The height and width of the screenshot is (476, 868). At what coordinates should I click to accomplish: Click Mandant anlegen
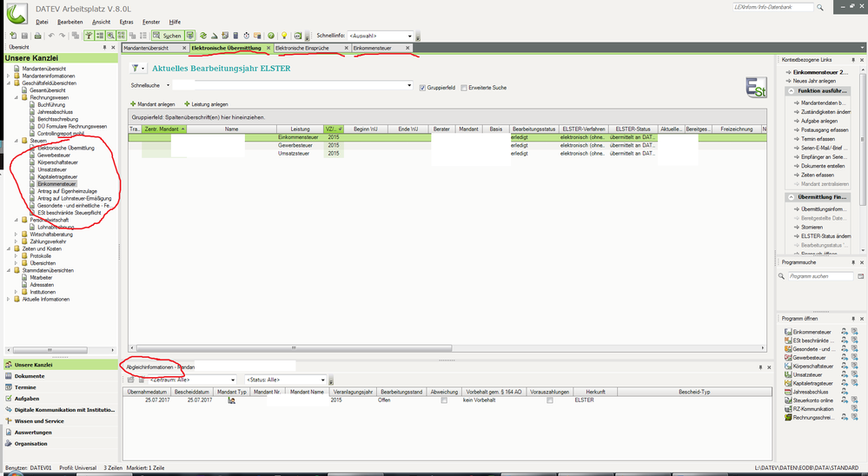[156, 103]
